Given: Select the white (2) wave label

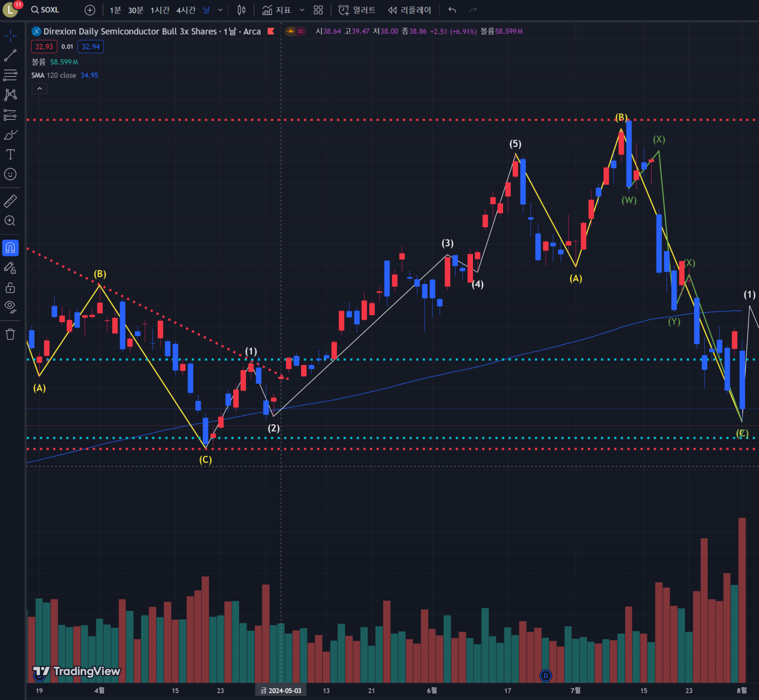Looking at the screenshot, I should pos(274,428).
